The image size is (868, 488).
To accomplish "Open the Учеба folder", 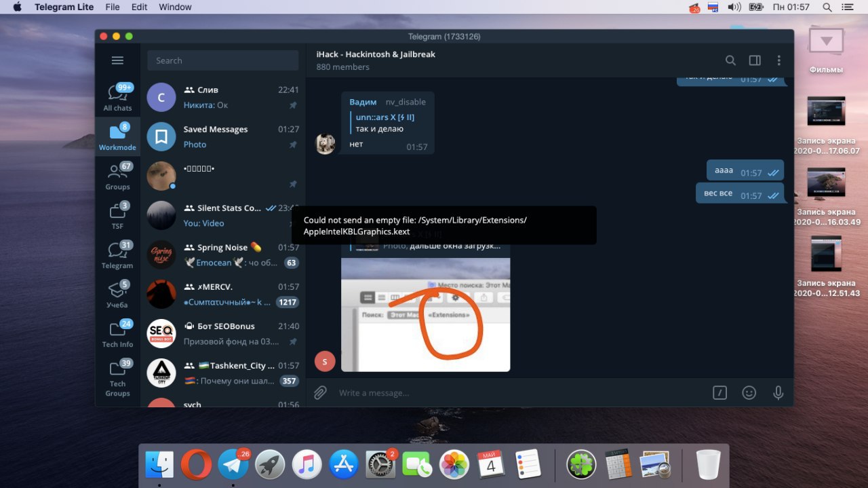I will (x=117, y=295).
